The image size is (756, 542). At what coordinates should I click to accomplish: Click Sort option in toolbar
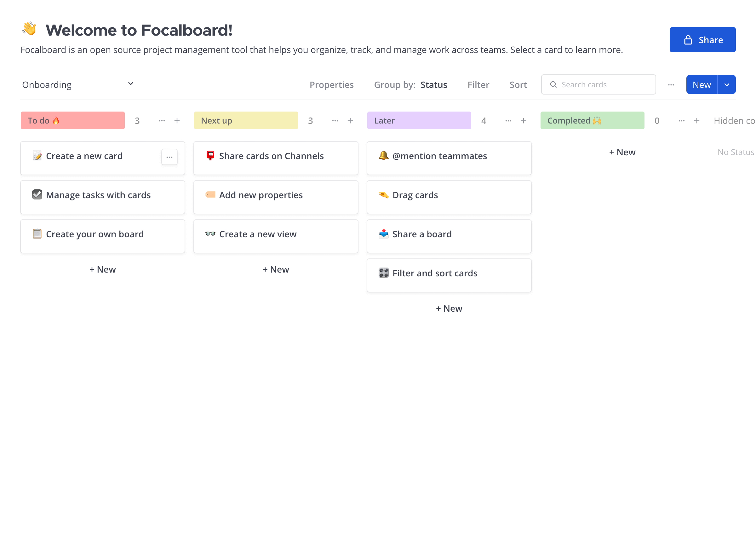tap(519, 84)
